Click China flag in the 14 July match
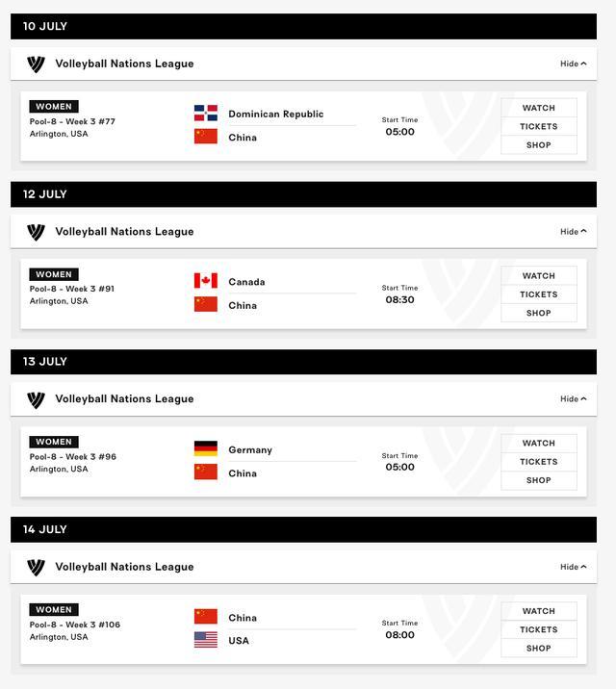 206,617
